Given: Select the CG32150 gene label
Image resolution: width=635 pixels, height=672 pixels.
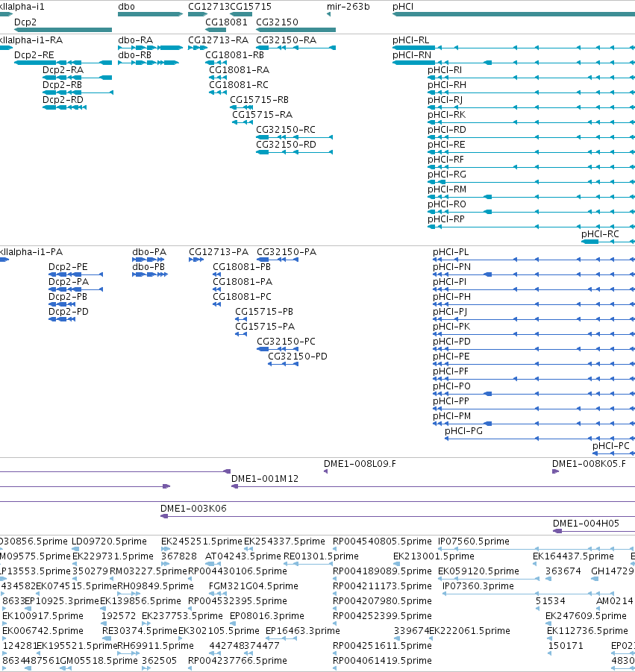Looking at the screenshot, I should (x=277, y=22).
